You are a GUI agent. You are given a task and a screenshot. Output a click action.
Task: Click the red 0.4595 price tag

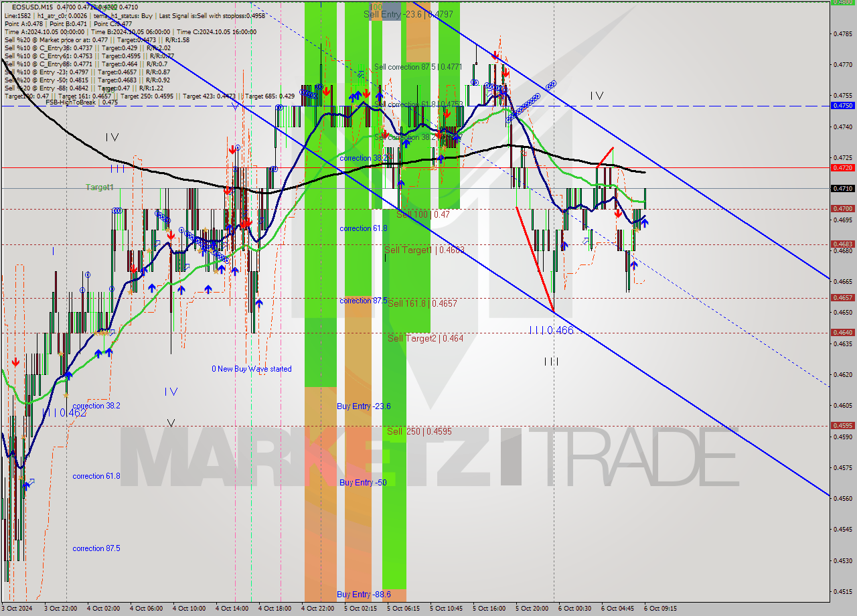coord(842,425)
